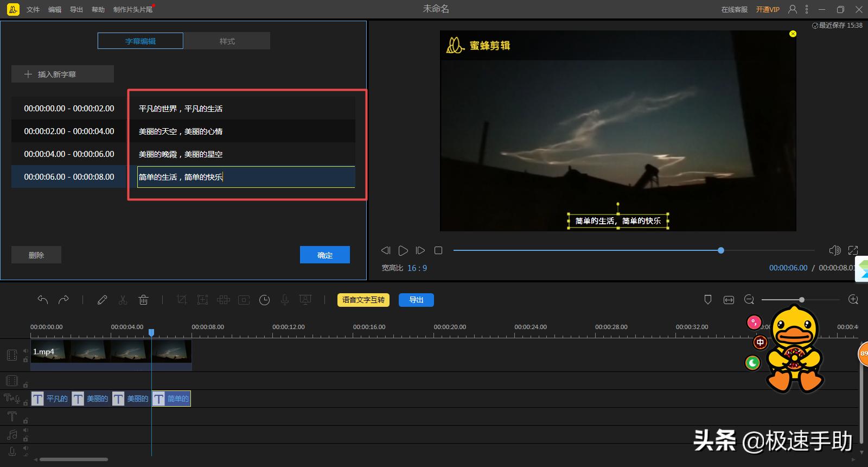Select the pencil edit tool
Screen dimensions: 868x467
coord(102,300)
